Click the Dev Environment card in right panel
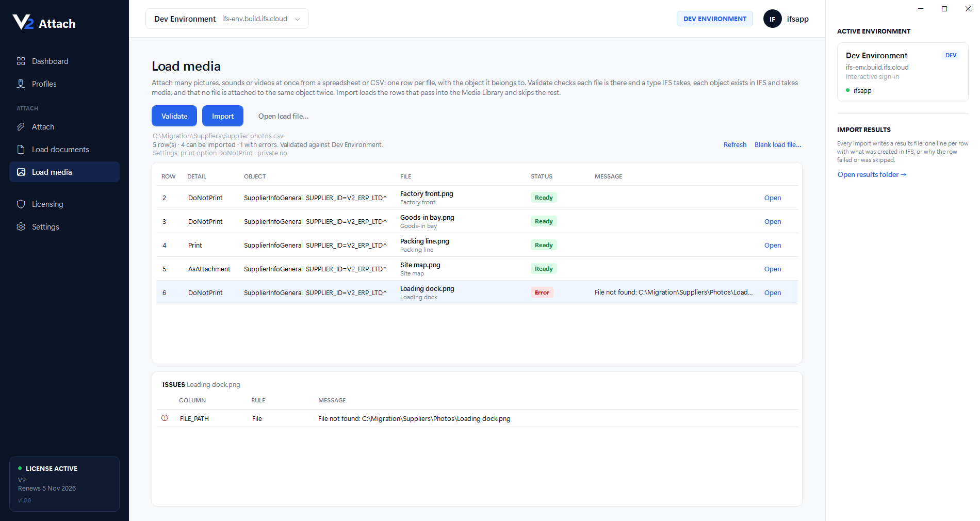The width and height of the screenshot is (980, 521). click(903, 72)
